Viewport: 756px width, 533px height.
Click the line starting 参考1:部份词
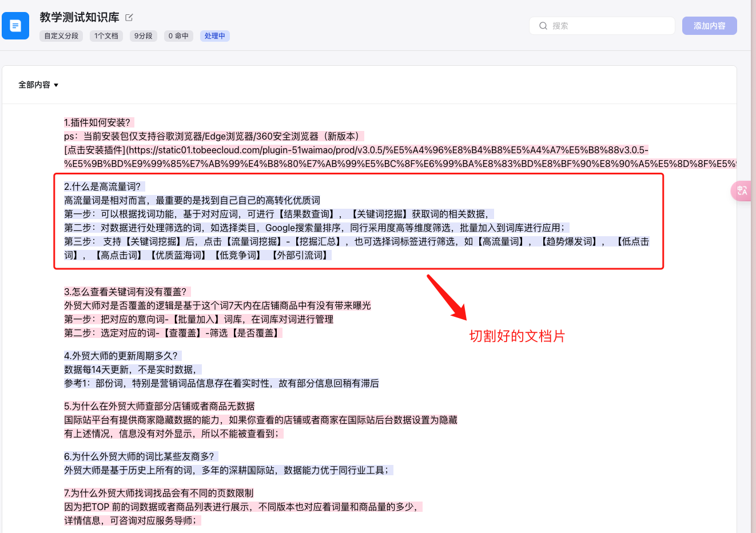(x=222, y=383)
